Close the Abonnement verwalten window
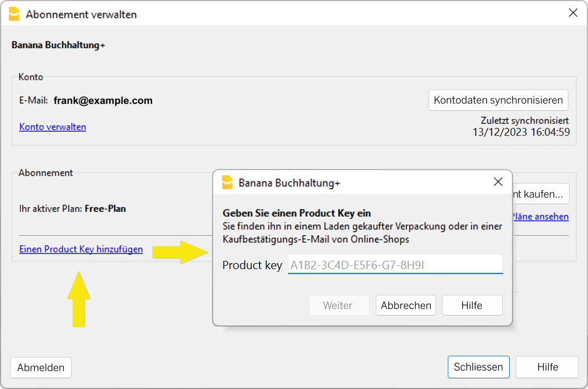 (573, 12)
